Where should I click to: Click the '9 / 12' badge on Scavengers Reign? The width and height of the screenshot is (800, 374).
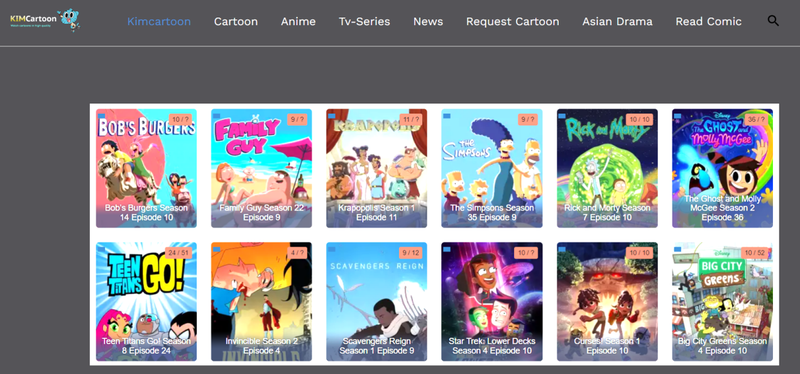[411, 253]
